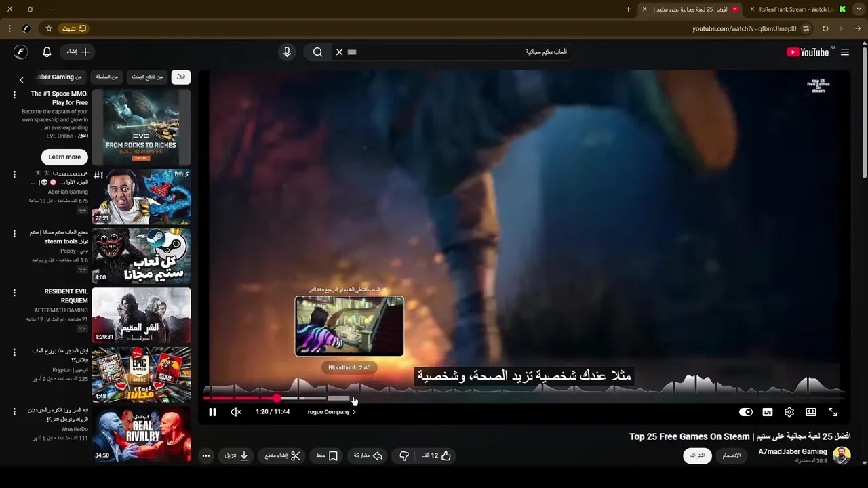Click the youtube.com address bar
Image resolution: width=868 pixels, height=488 pixels.
tap(744, 28)
